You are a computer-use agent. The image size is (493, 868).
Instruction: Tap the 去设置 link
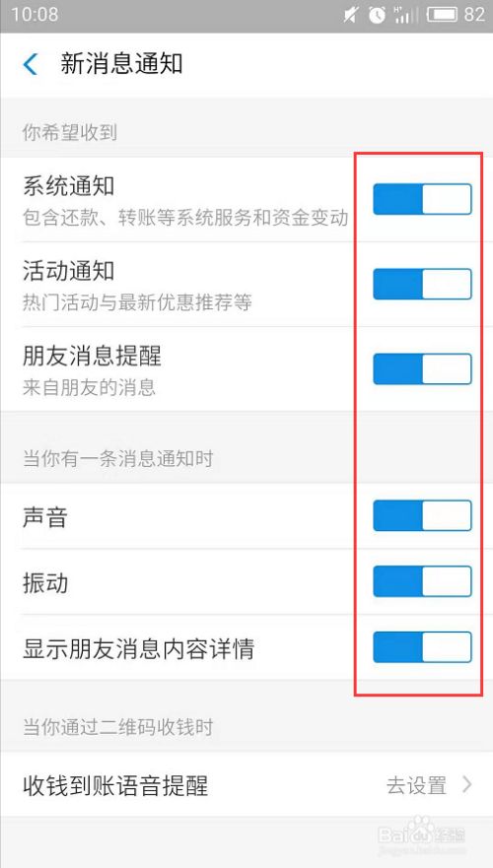click(x=416, y=785)
